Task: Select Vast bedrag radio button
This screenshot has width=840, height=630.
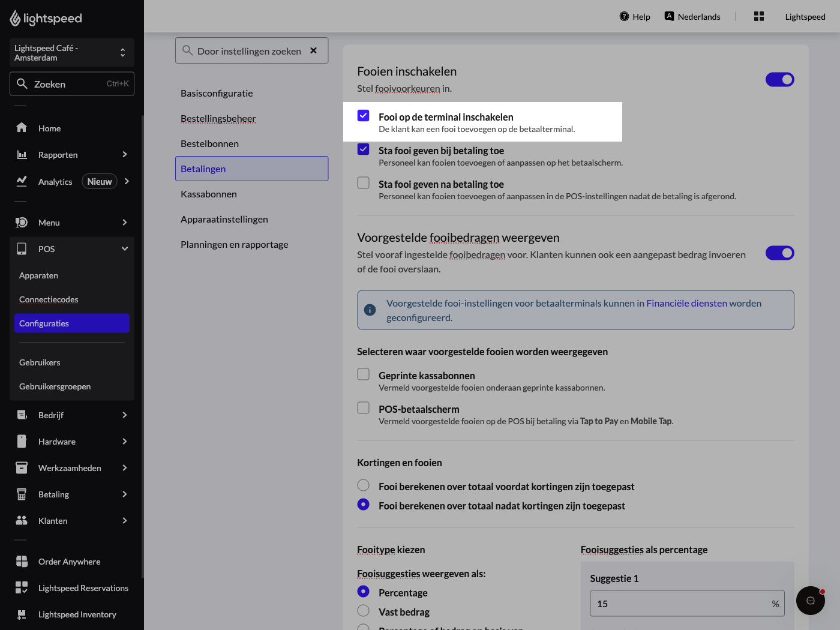Action: tap(364, 610)
